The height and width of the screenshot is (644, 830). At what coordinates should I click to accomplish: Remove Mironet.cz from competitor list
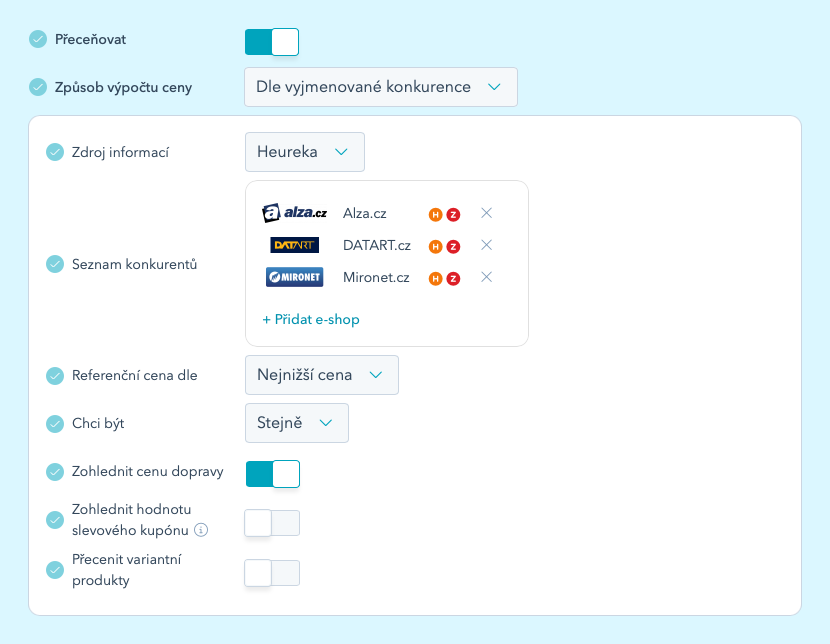pos(486,277)
